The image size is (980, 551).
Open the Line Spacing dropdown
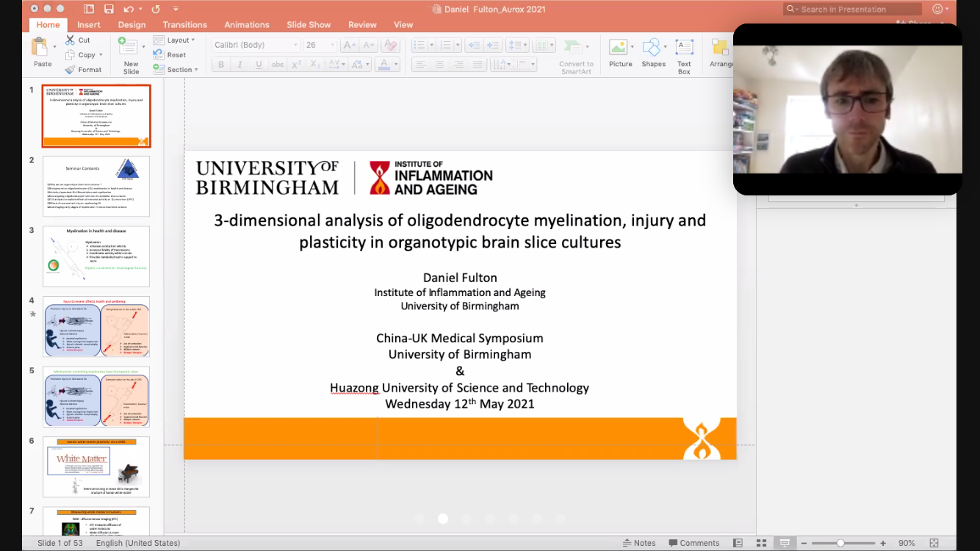click(517, 45)
